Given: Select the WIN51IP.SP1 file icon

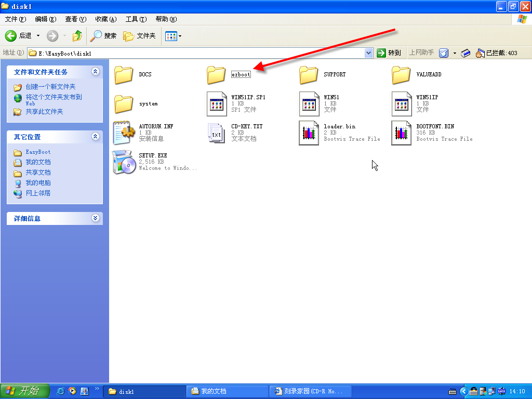Looking at the screenshot, I should (x=217, y=104).
